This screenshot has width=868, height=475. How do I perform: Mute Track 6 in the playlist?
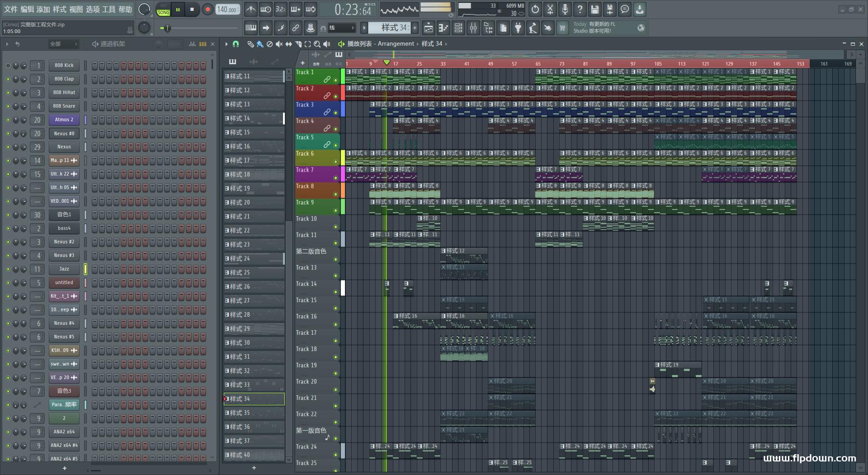tap(335, 161)
